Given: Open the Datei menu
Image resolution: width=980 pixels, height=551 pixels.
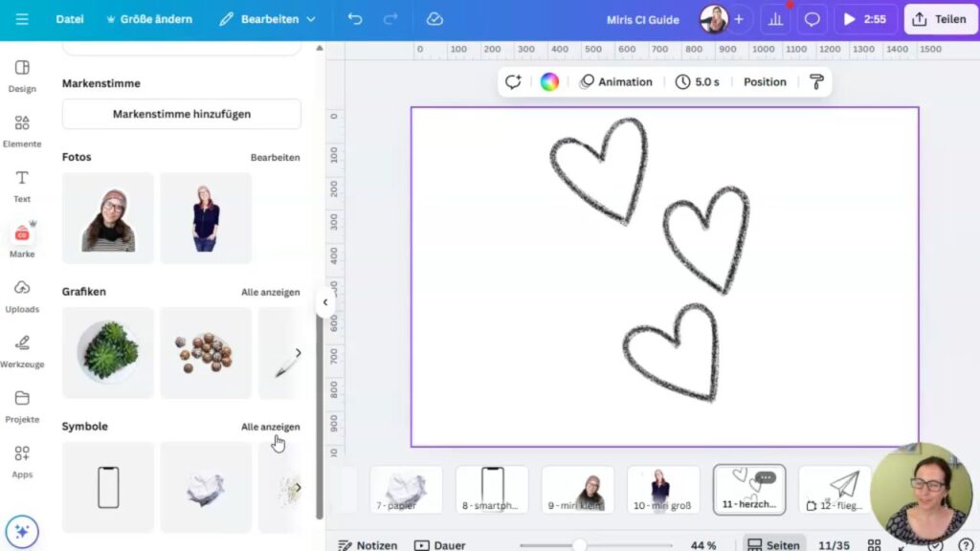Looking at the screenshot, I should click(x=70, y=19).
